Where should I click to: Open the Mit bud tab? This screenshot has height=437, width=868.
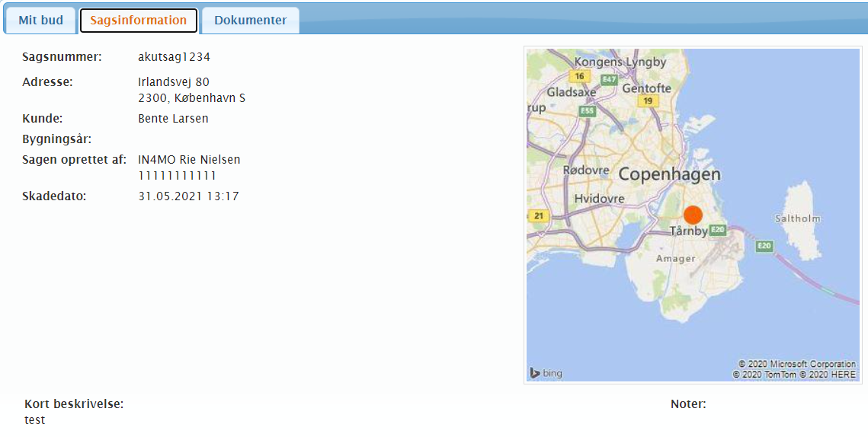[40, 21]
